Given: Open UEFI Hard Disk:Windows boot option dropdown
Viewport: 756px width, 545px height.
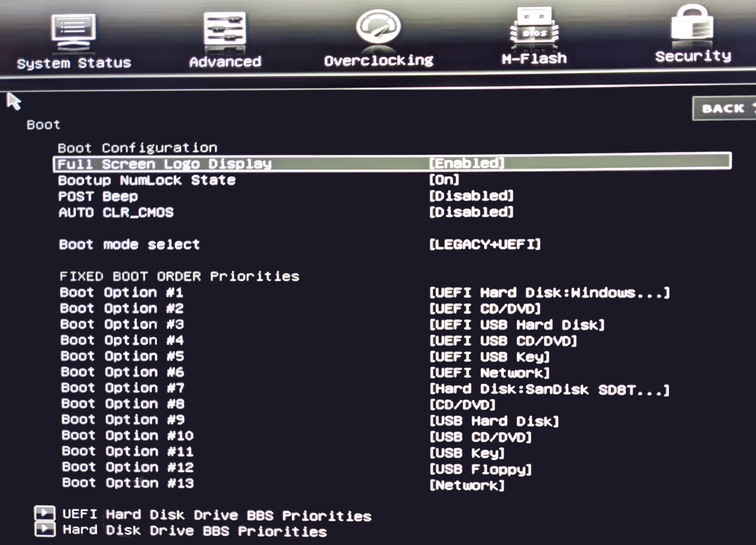Looking at the screenshot, I should click(x=549, y=292).
